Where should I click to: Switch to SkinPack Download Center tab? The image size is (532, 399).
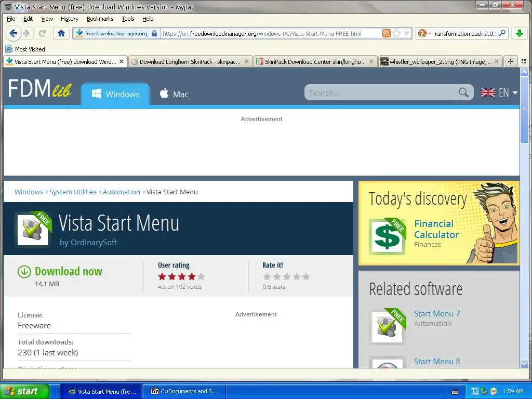pos(315,61)
